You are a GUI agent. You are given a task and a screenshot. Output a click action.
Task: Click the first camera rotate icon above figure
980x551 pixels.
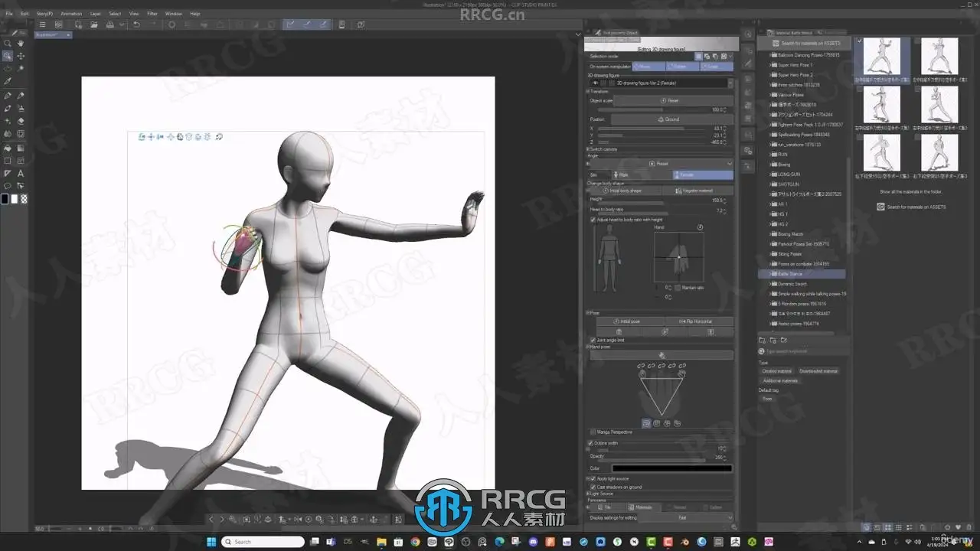[142, 136]
